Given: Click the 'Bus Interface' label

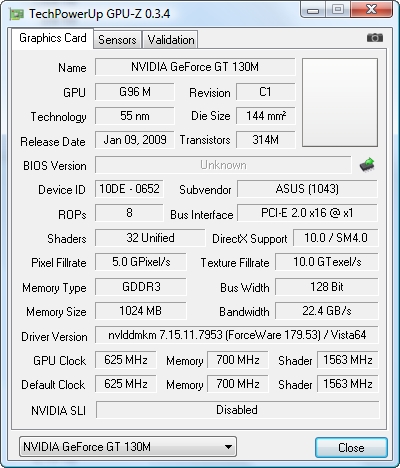Looking at the screenshot, I should (202, 215).
